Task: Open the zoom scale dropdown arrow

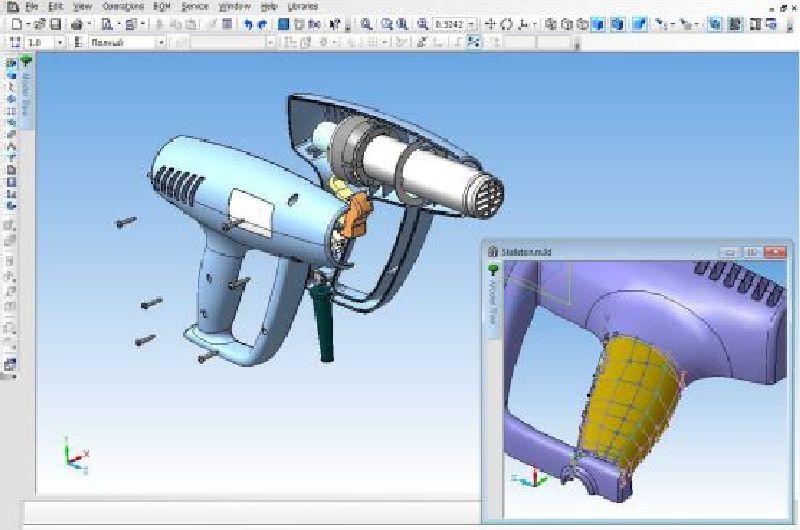Action: pyautogui.click(x=471, y=24)
